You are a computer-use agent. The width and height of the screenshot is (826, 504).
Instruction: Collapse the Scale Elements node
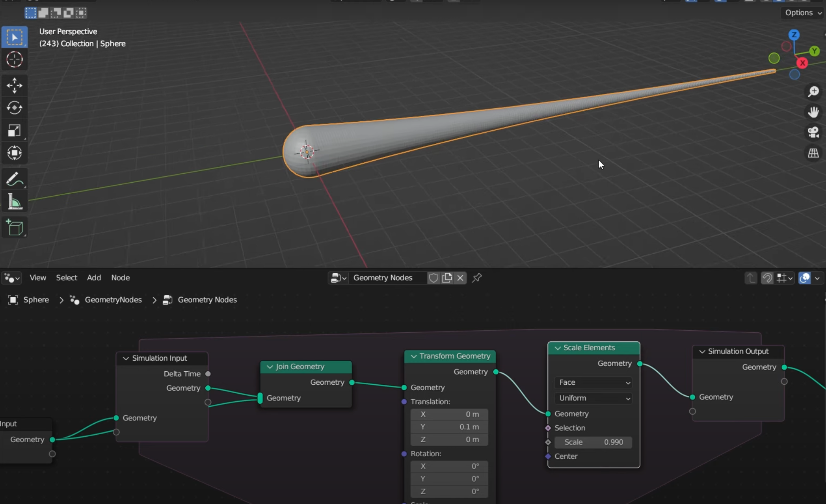point(558,348)
